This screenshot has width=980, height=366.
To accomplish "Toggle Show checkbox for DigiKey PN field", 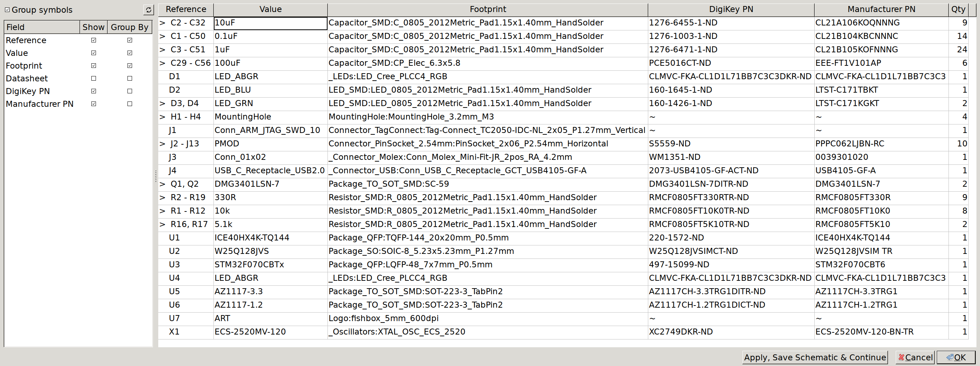I will coord(93,91).
